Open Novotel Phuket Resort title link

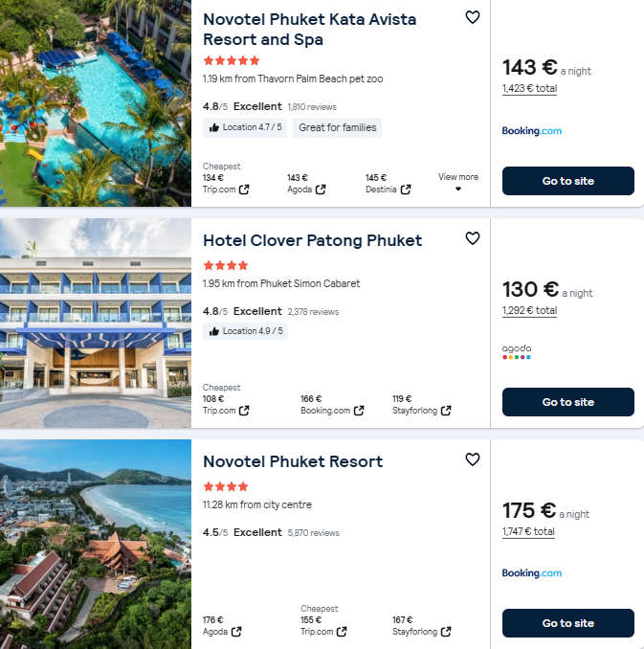tap(293, 461)
